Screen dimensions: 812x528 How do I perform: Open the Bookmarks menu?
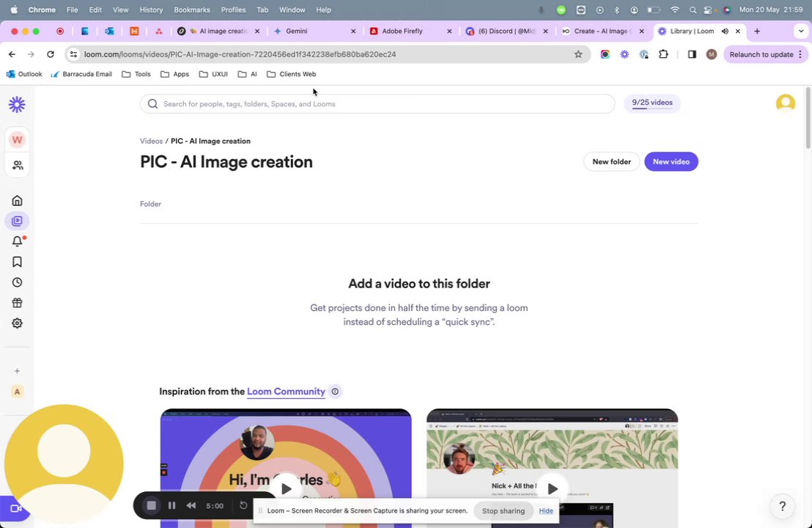coord(191,10)
